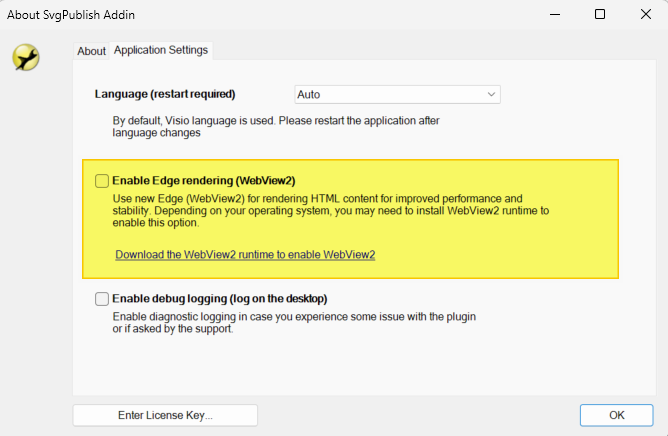Viewport: 668px width, 436px height.
Task: Click the 'Use new Edge (WebView2)' description text
Action: coord(331,211)
